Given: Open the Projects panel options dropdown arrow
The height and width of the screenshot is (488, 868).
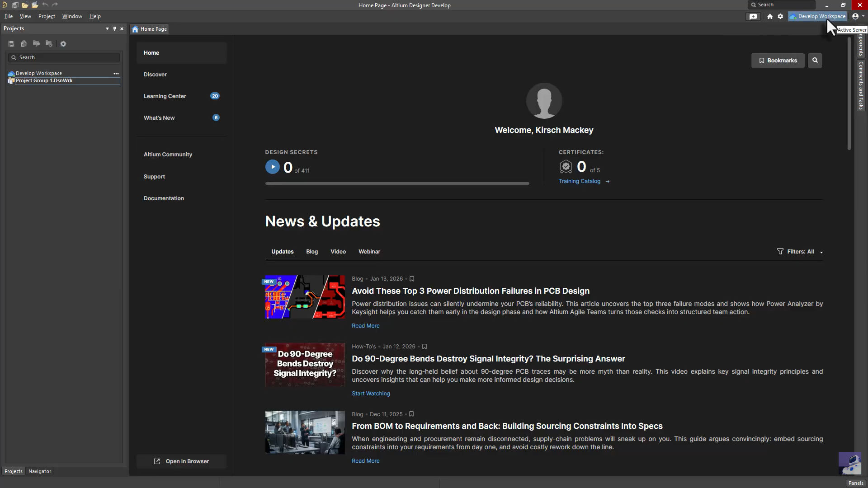Looking at the screenshot, I should point(107,28).
